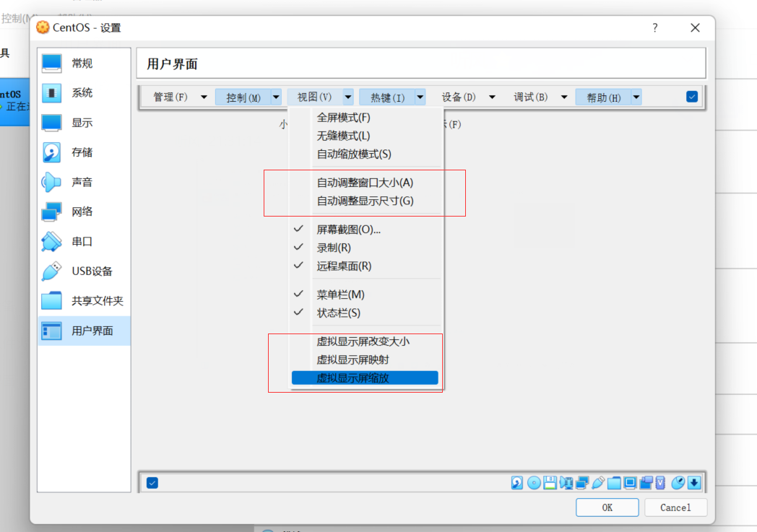Select 自动缩放模式(S) in view menu

coord(367,154)
